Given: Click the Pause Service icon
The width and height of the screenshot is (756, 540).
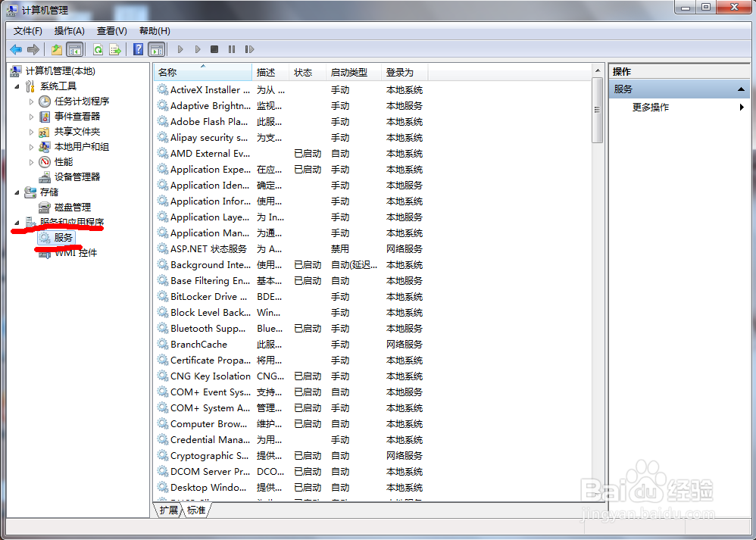Looking at the screenshot, I should [232, 48].
